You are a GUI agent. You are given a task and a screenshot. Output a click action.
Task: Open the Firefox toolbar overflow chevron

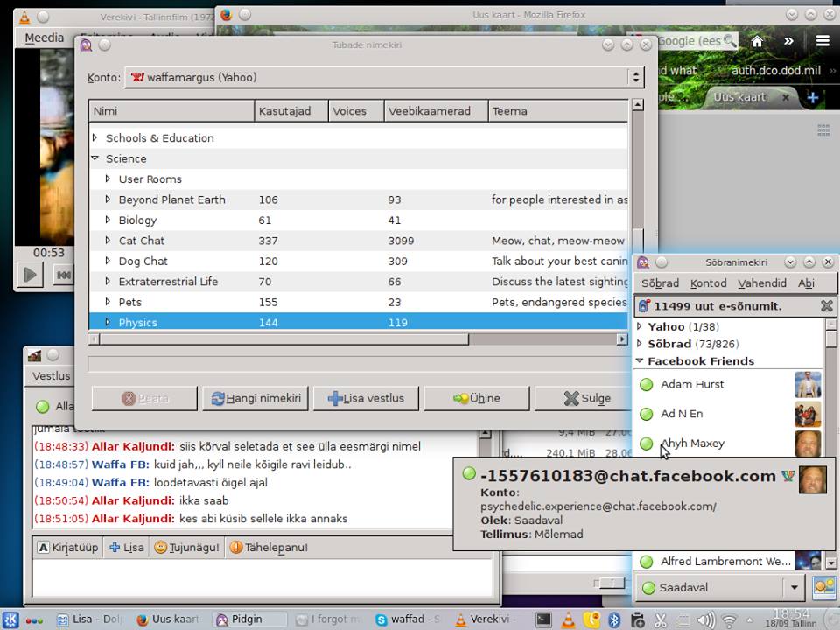point(788,41)
